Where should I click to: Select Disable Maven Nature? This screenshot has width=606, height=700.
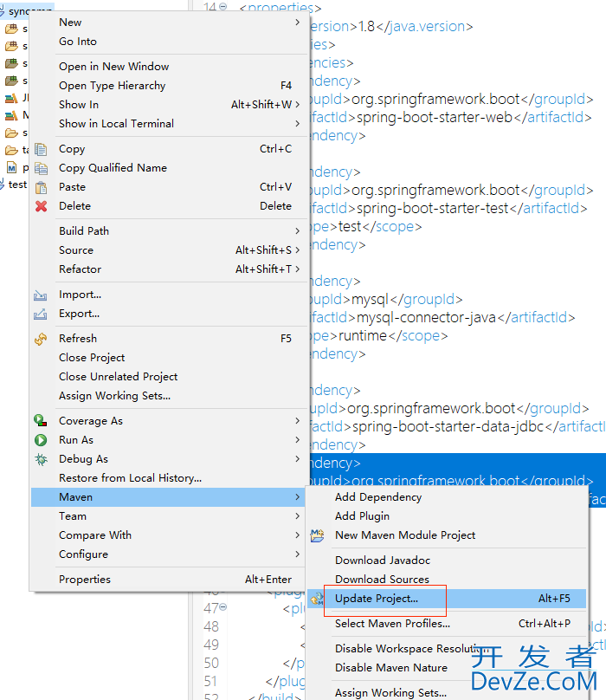click(x=447, y=668)
